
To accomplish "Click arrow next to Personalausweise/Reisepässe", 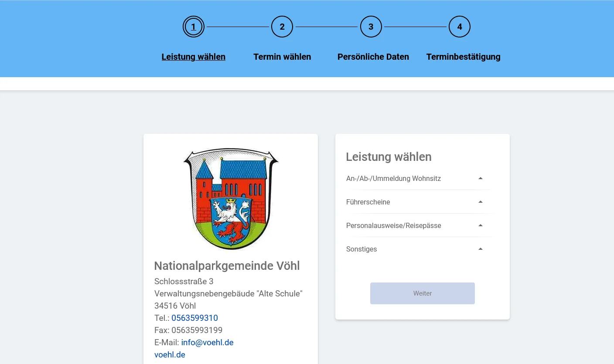I will click(x=481, y=225).
